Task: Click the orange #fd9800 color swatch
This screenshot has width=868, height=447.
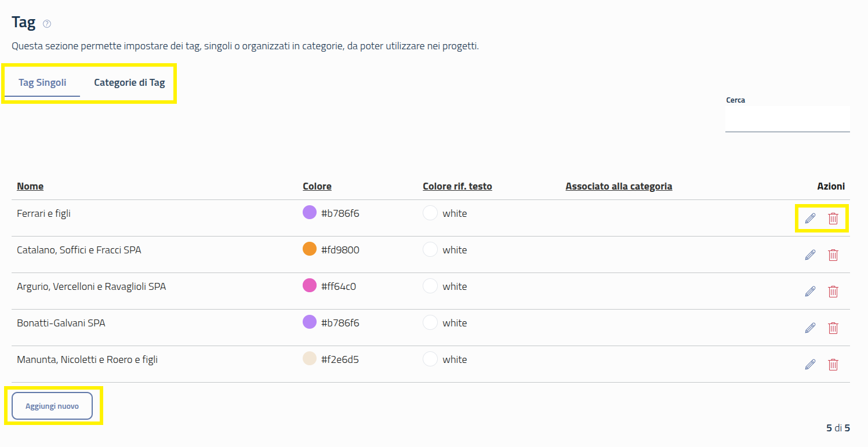Action: coord(310,249)
